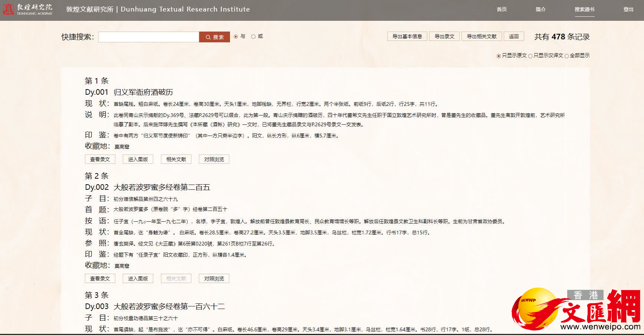Image resolution: width=644 pixels, height=335 pixels.
Task: Select 全部显示 display option
Action: [566, 56]
